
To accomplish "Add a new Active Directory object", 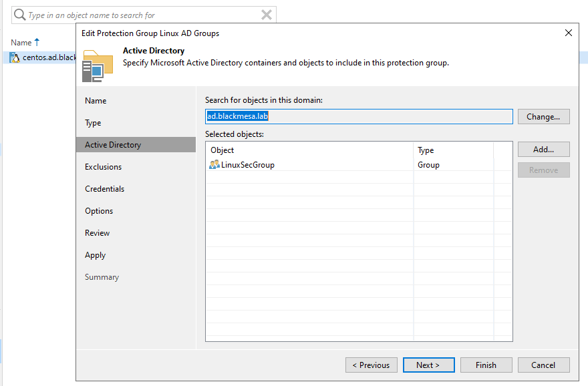I will [x=543, y=149].
